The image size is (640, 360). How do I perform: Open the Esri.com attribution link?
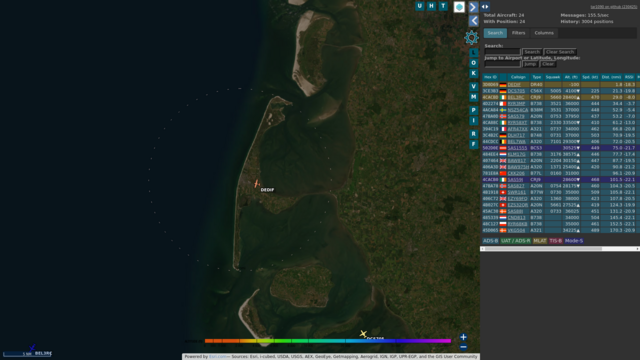click(218, 357)
